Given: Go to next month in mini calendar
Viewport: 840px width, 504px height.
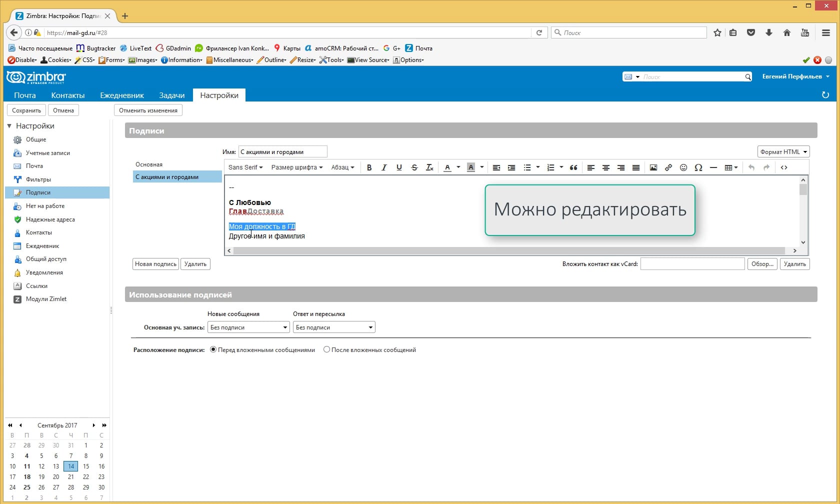Looking at the screenshot, I should tap(93, 425).
